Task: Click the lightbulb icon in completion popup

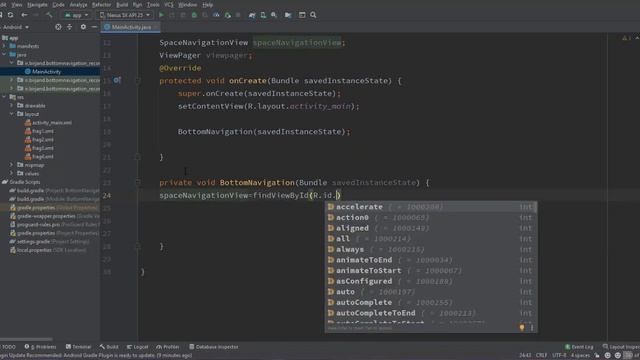Action: [x=522, y=327]
